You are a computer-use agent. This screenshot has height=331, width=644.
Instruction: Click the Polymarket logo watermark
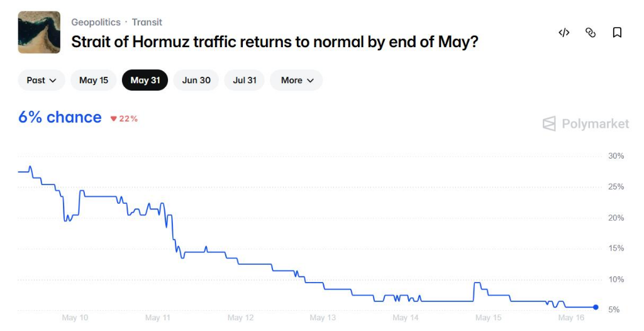(x=586, y=124)
